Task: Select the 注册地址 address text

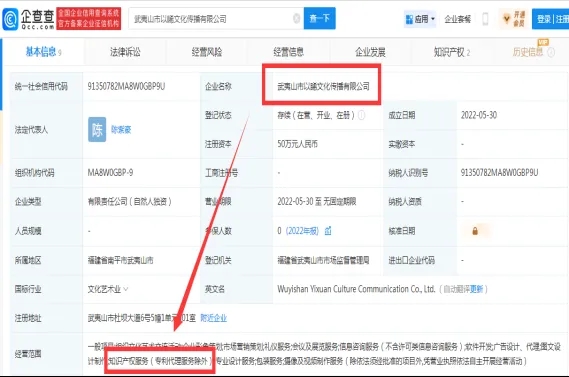Action: [x=142, y=318]
